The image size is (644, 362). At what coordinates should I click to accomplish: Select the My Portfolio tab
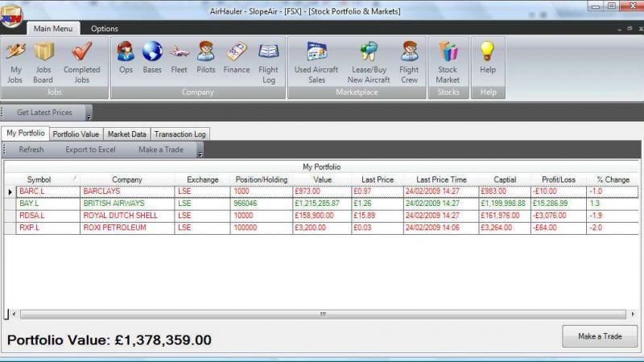click(26, 134)
